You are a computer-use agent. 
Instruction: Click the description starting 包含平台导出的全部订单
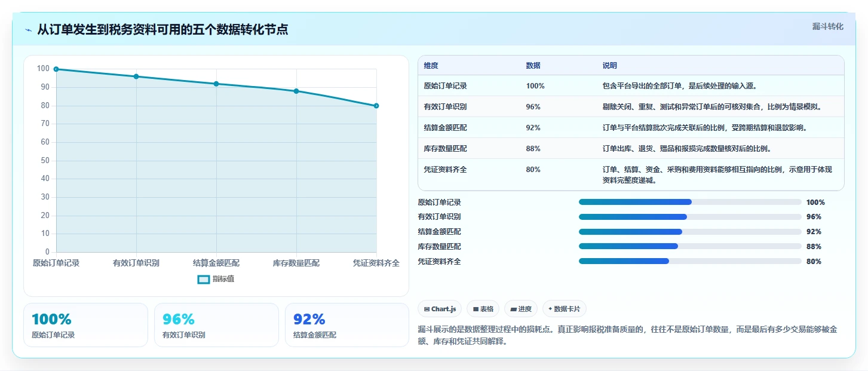click(680, 86)
